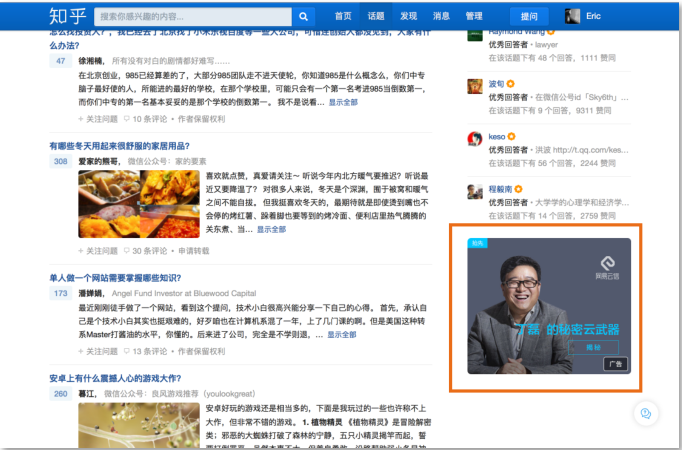
Task: Open thumbnail image in 暮江's answer
Action: point(139,426)
